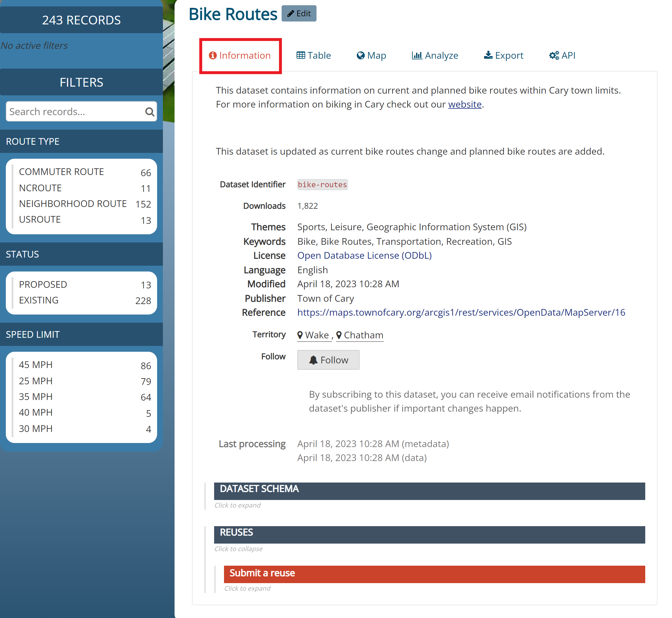Image resolution: width=672 pixels, height=618 pixels.
Task: Filter by COMMUTER ROUTE type
Action: pos(62,172)
